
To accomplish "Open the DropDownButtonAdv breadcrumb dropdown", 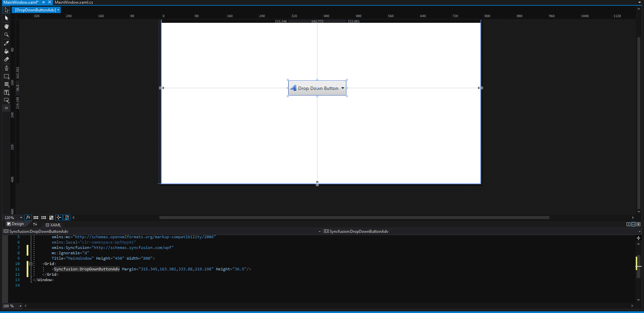I will (58, 10).
